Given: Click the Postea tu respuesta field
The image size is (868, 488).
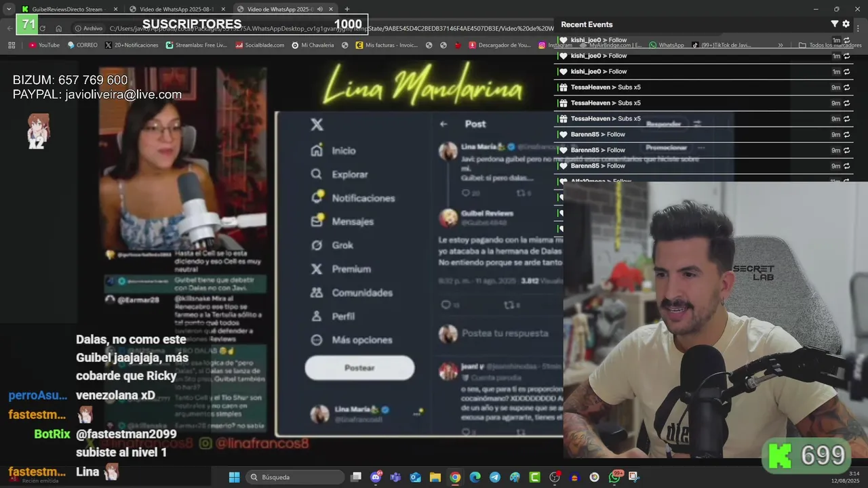Looking at the screenshot, I should click(x=505, y=333).
